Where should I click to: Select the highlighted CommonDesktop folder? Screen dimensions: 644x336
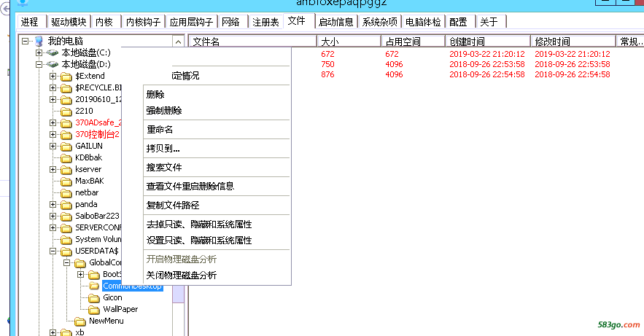tap(132, 286)
